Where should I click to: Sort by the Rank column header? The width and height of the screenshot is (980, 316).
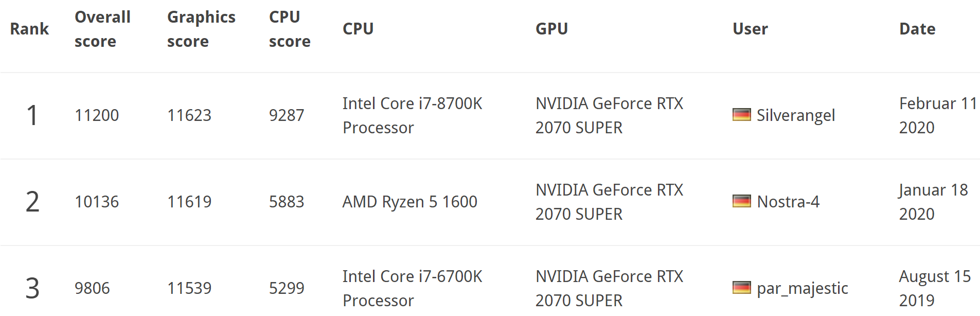[x=29, y=29]
